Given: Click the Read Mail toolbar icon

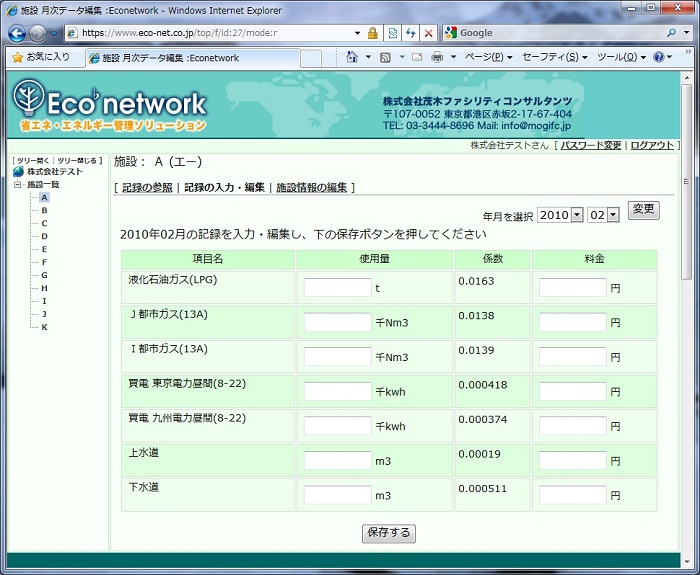Looking at the screenshot, I should [x=417, y=57].
